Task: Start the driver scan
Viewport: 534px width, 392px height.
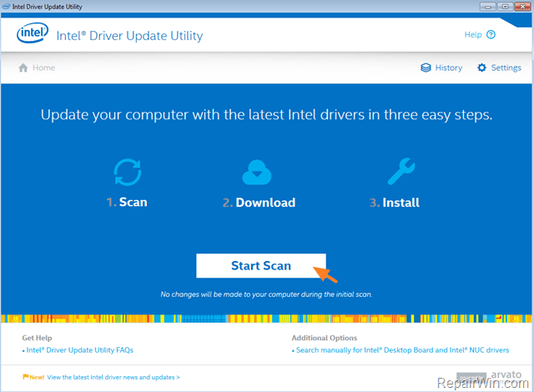Action: (x=261, y=266)
